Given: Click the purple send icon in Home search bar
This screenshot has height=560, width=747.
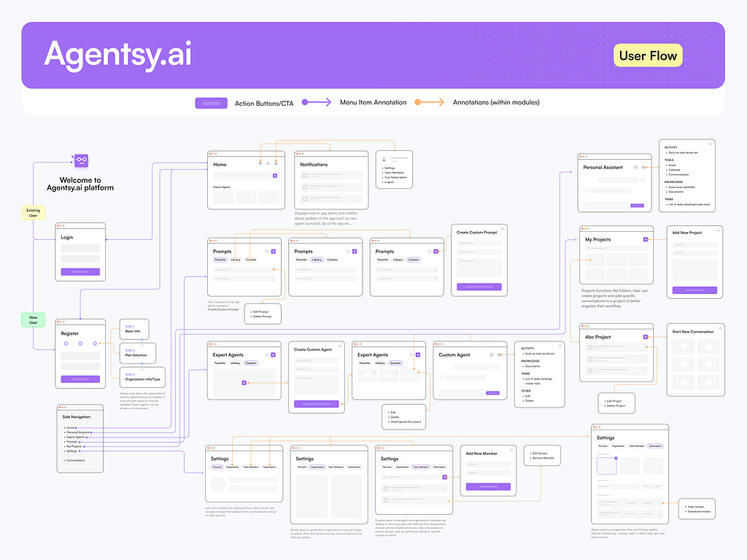Looking at the screenshot, I should [x=275, y=176].
